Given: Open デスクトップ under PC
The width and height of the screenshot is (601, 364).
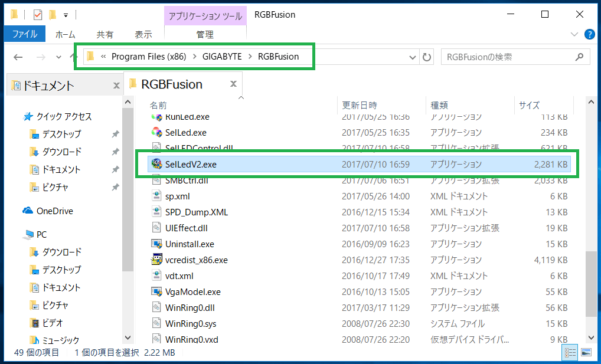Looking at the screenshot, I should [61, 270].
